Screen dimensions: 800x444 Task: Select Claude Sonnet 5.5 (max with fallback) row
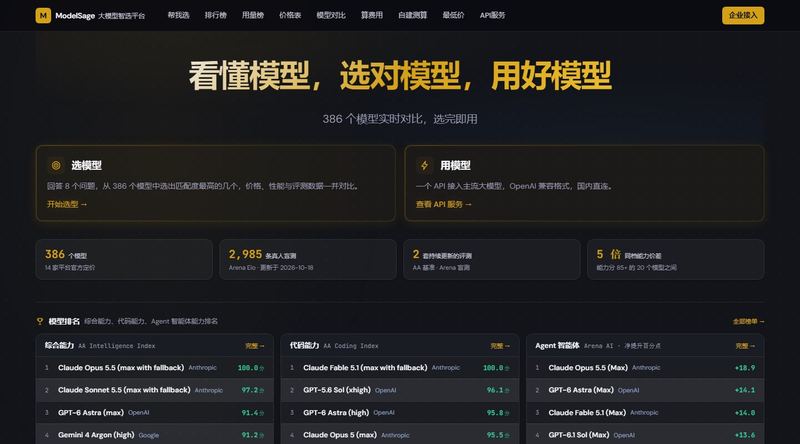click(x=155, y=390)
